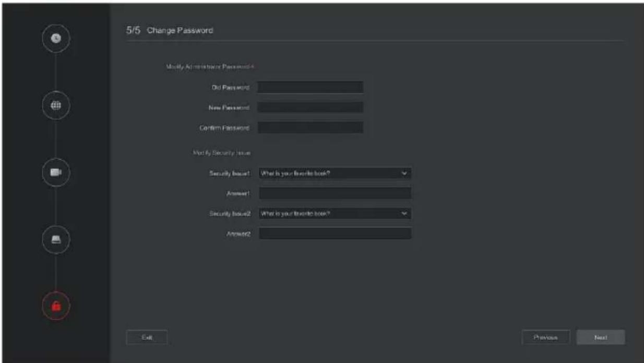Select the Confirm Password field
This screenshot has height=363, width=644.
(x=311, y=127)
